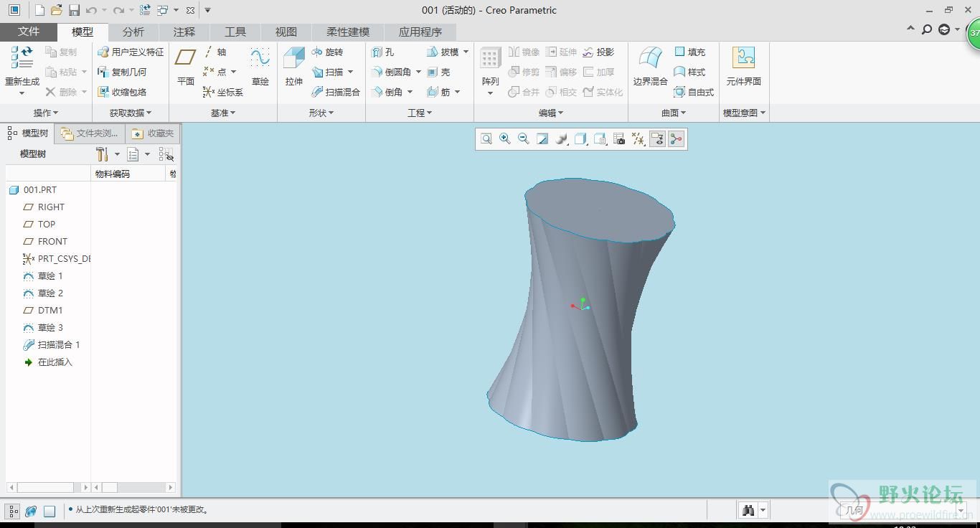The height and width of the screenshot is (528, 980).
Task: Toggle full screen icon in status bar
Action: 50,511
